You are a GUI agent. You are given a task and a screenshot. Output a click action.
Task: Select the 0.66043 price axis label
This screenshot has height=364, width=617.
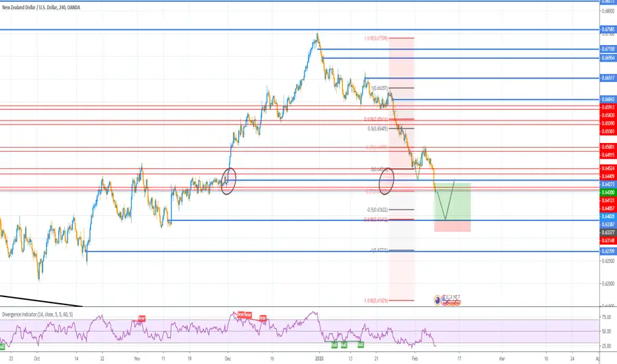coord(608,99)
